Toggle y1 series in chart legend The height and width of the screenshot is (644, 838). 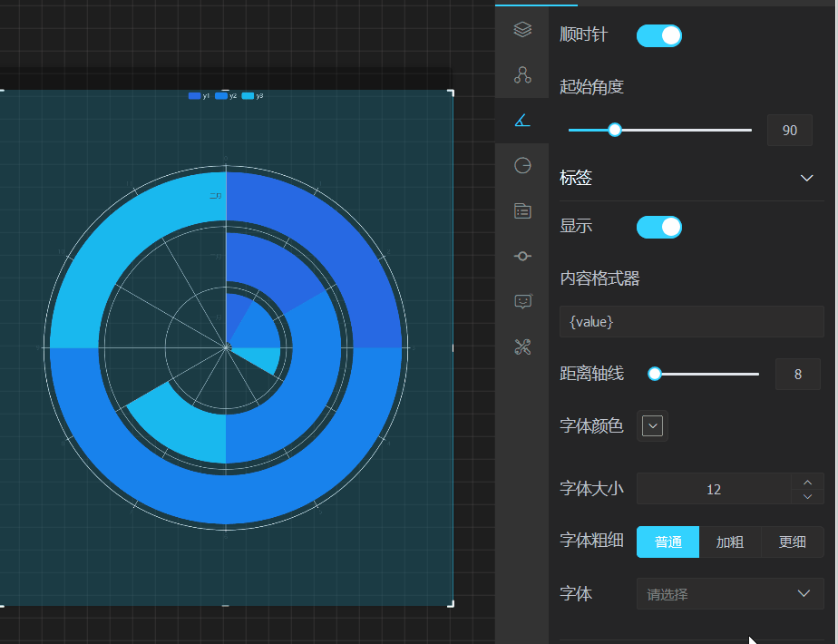click(199, 96)
